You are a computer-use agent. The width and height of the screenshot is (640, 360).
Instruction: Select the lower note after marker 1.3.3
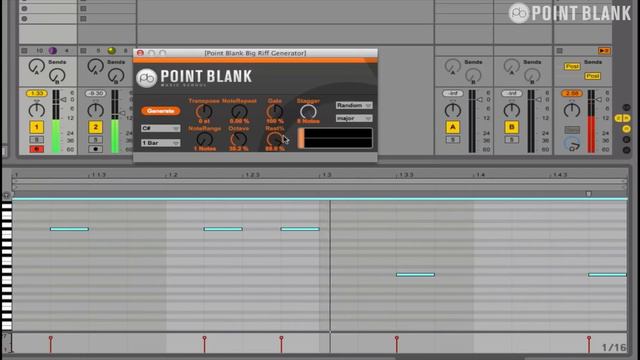[x=415, y=275]
